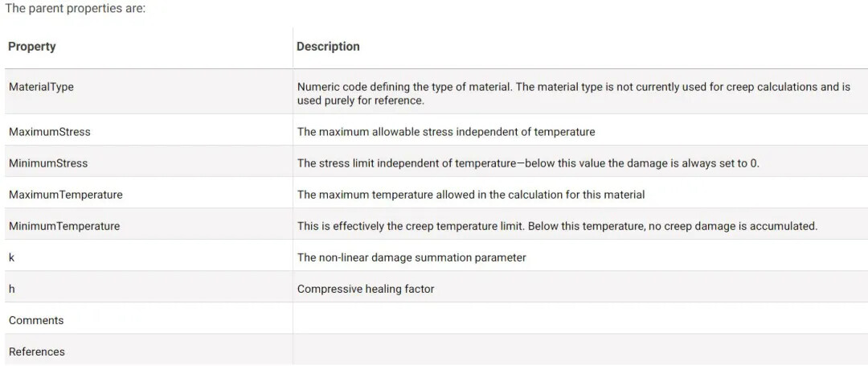The width and height of the screenshot is (868, 366).
Task: Click the creep temperature limit description
Action: pos(557,226)
